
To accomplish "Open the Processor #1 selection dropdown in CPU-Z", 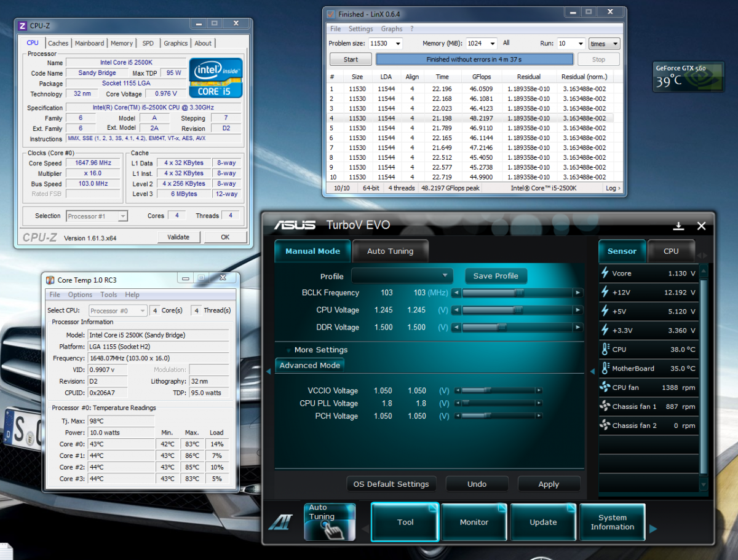I will pyautogui.click(x=97, y=216).
